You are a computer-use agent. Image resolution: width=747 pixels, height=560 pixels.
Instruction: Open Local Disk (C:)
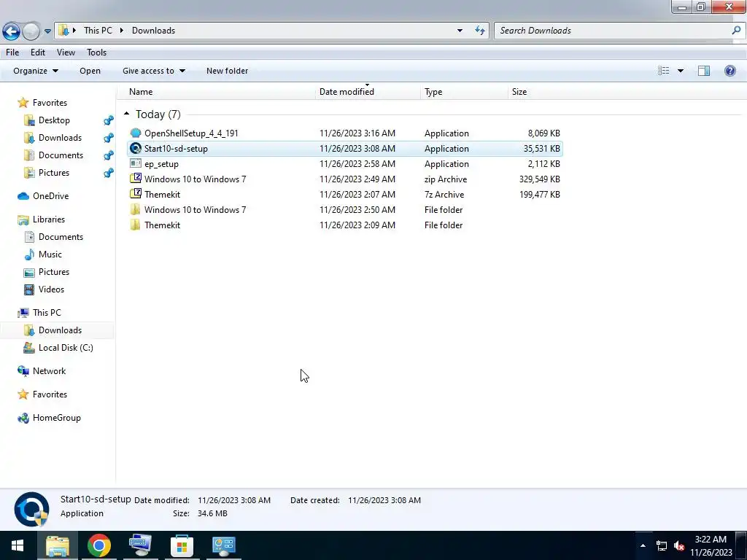66,348
